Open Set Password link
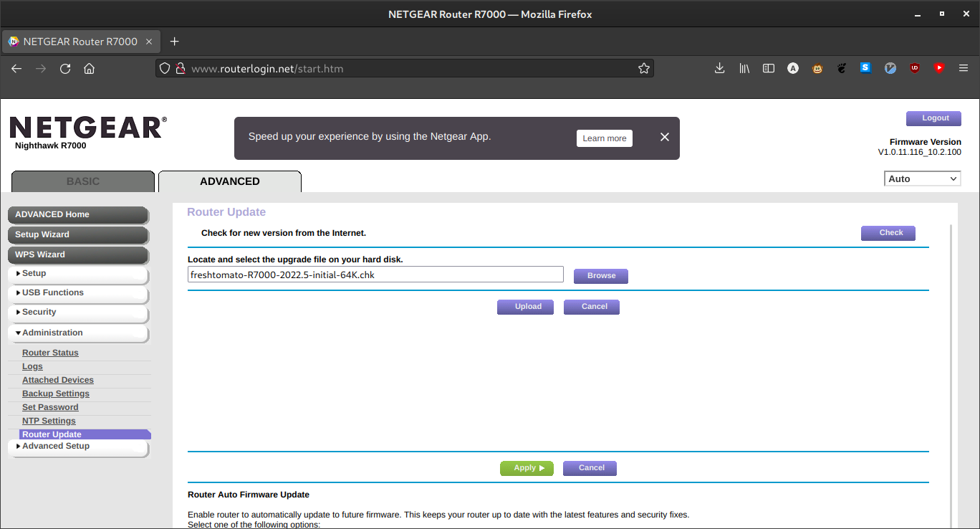 [50, 407]
